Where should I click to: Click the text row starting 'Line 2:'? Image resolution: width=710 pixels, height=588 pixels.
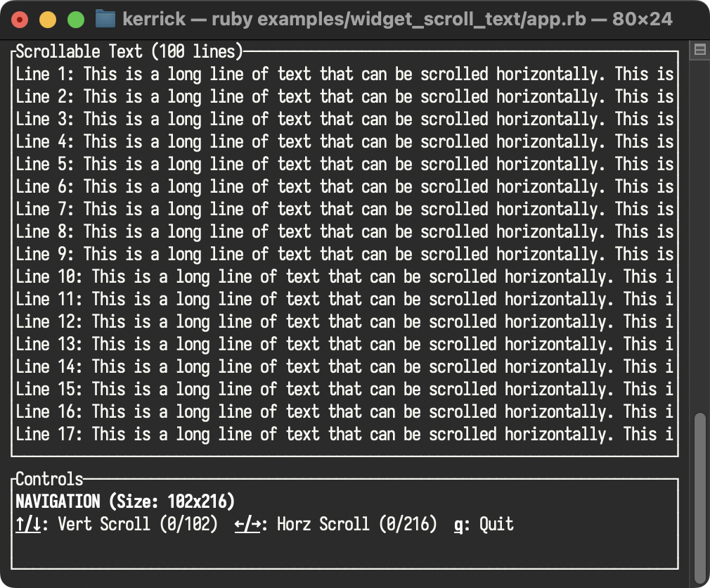[x=344, y=96]
